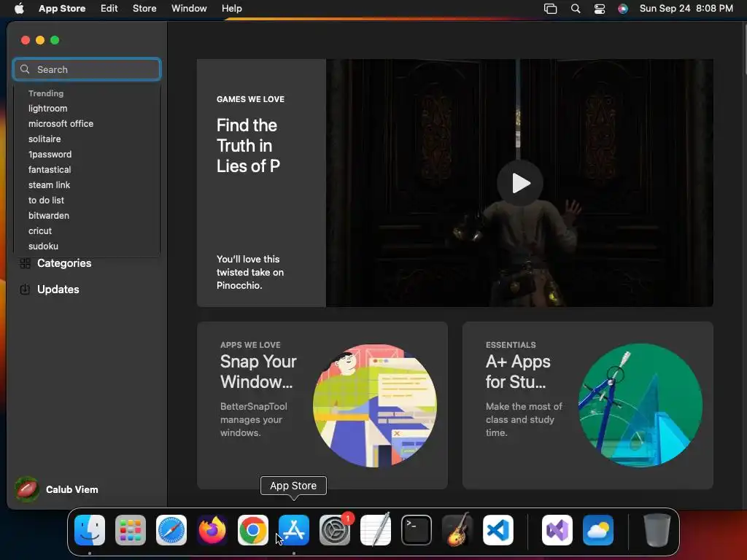The height and width of the screenshot is (560, 747).
Task: Open Launchpad in the Dock
Action: pos(131,530)
